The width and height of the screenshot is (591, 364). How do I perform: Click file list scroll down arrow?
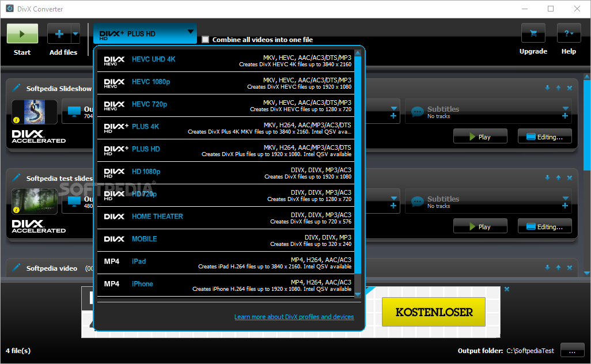(x=587, y=273)
